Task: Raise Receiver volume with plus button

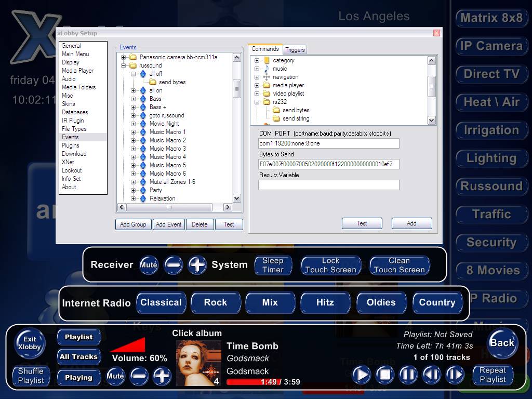Action: pos(197,264)
